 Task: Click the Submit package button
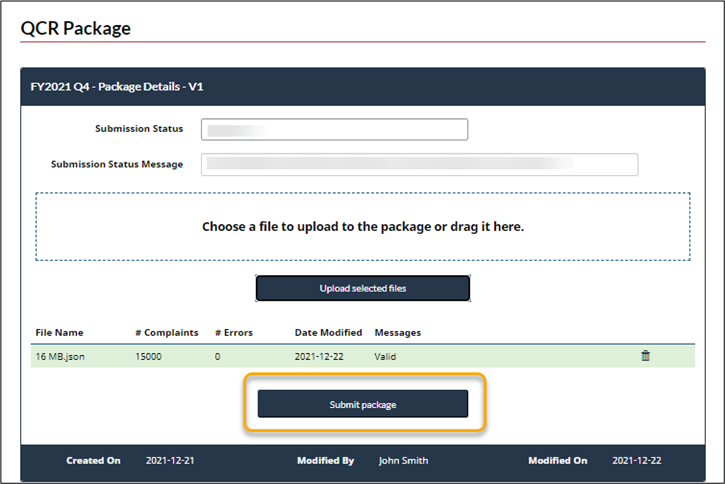[363, 404]
